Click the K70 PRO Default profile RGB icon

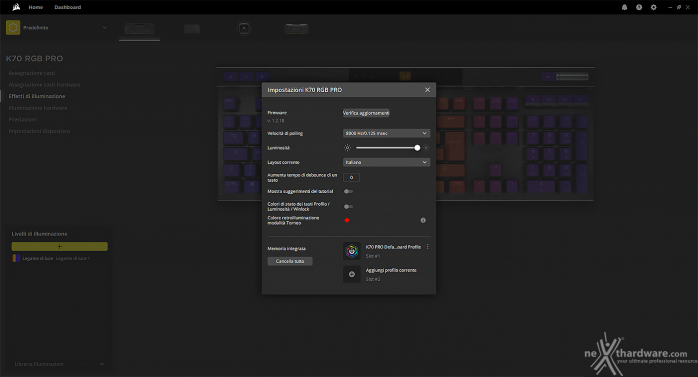coord(352,251)
